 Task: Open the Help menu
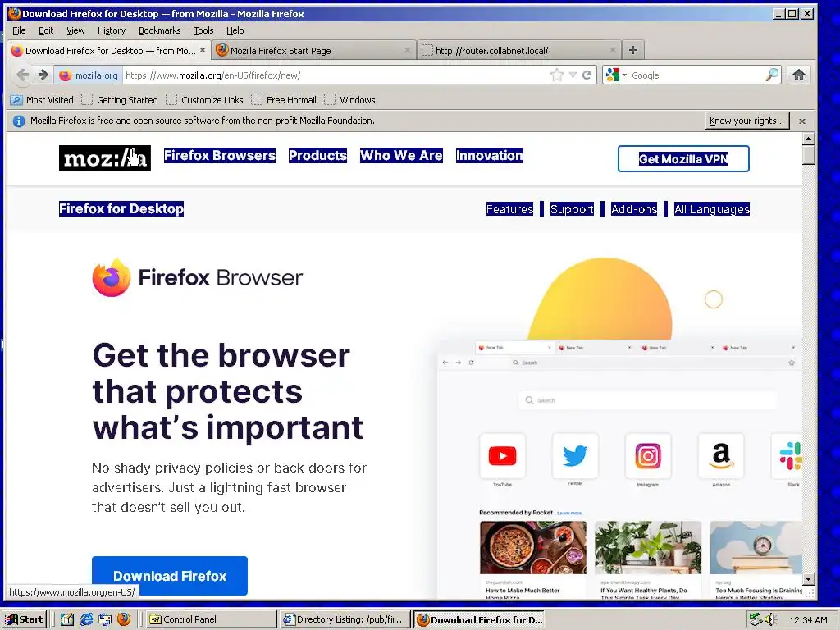click(x=235, y=30)
